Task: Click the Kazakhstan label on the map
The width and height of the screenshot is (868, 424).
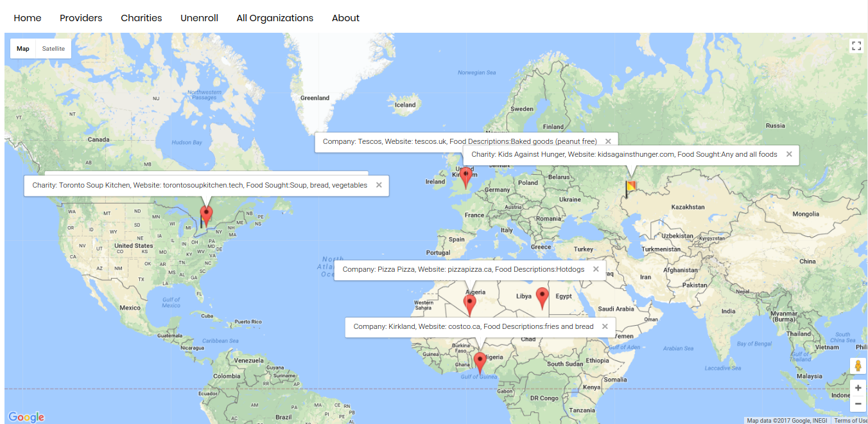Action: 688,207
